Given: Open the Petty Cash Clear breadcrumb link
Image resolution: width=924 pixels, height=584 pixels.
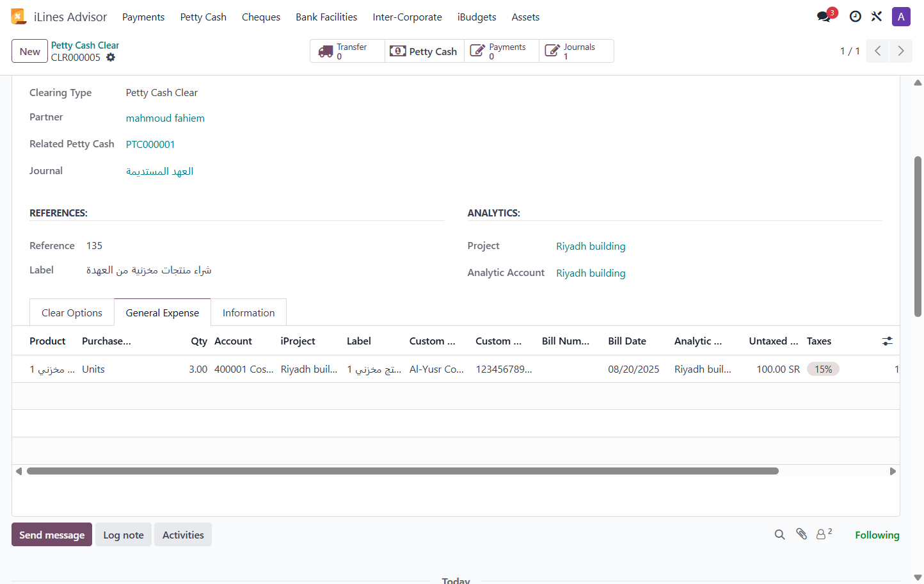Looking at the screenshot, I should [x=85, y=45].
